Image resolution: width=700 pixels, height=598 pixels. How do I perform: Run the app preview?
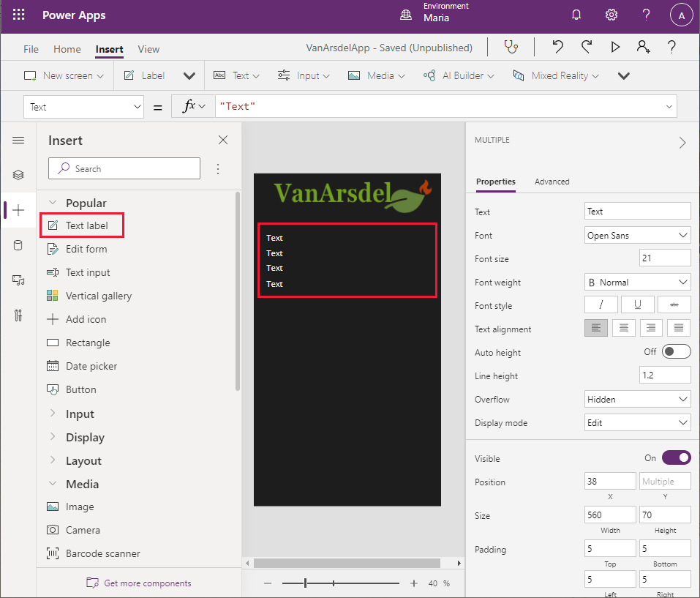pyautogui.click(x=615, y=46)
